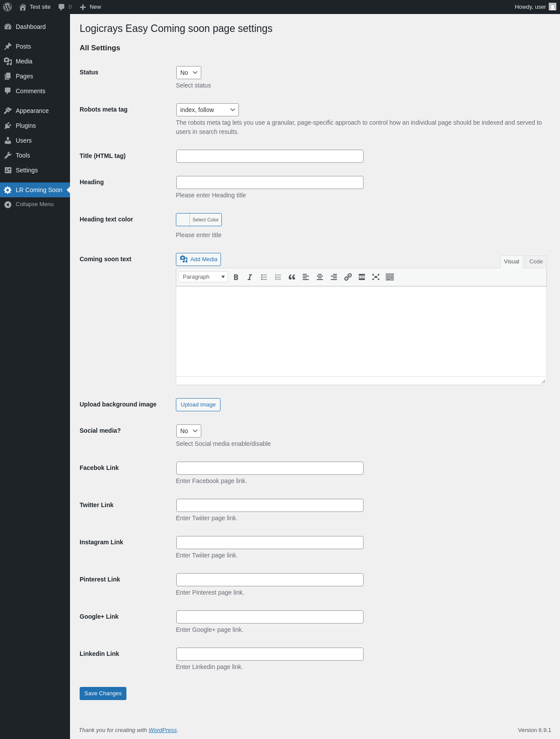Image resolution: width=560 pixels, height=739 pixels.
Task: Open the Status dropdown
Action: (189, 73)
